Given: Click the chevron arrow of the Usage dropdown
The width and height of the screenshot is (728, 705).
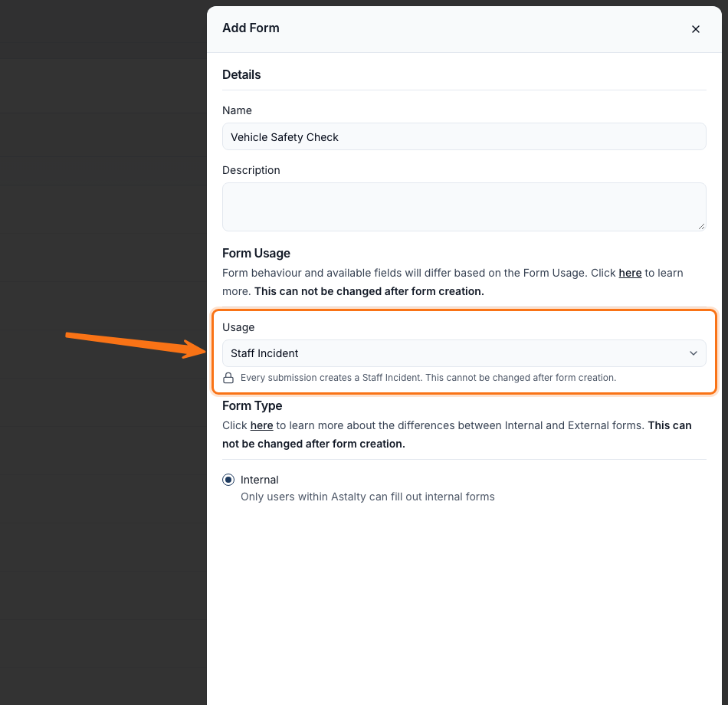Looking at the screenshot, I should pos(694,353).
